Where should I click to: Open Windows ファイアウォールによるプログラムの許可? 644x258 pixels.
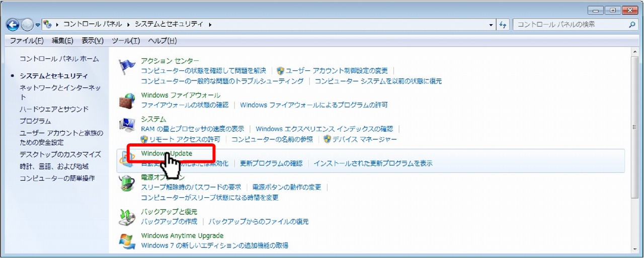pos(314,105)
